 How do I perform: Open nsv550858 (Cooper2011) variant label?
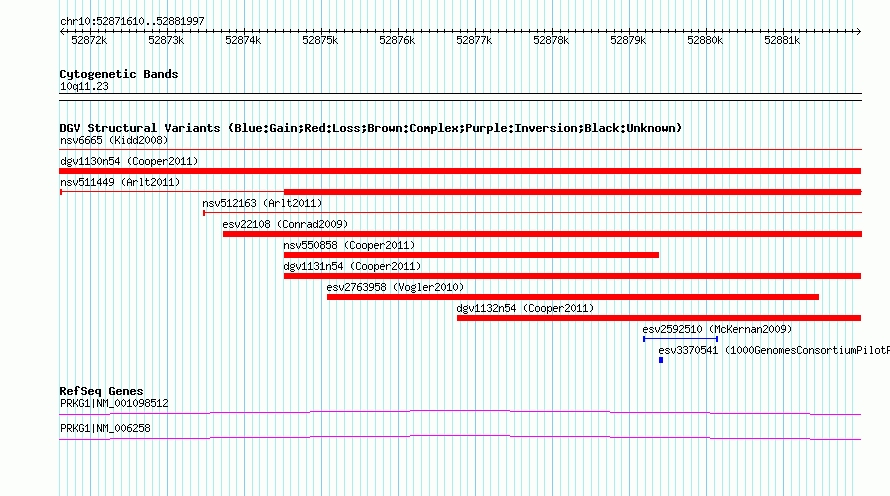[x=349, y=245]
